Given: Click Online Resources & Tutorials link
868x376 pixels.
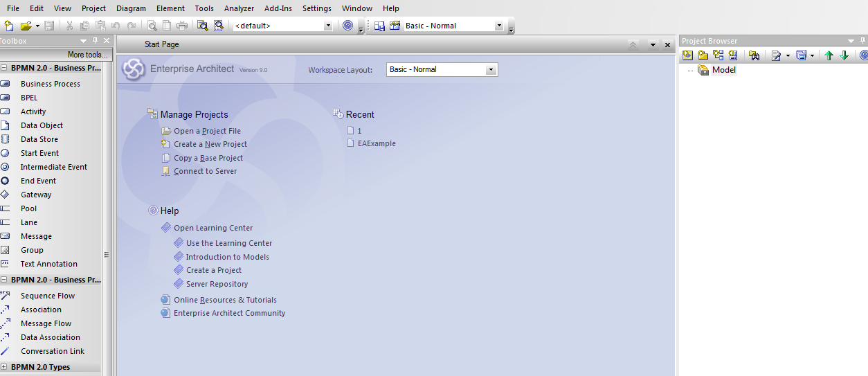Looking at the screenshot, I should click(225, 300).
